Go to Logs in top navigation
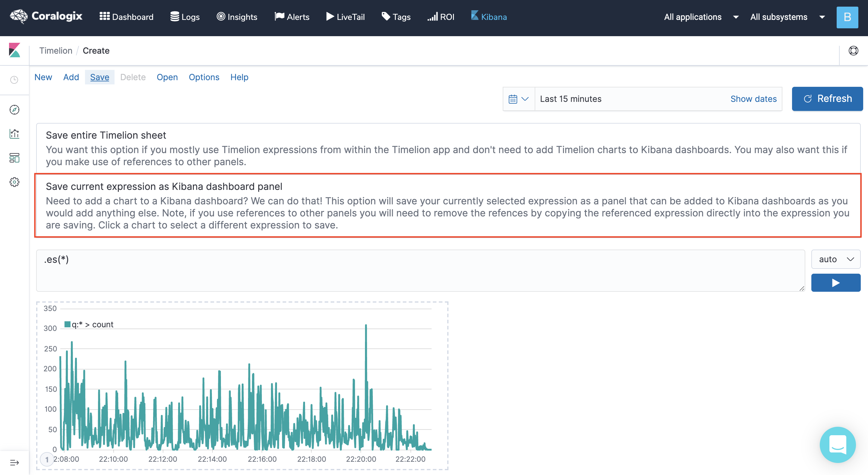Image resolution: width=868 pixels, height=475 pixels. (x=185, y=17)
